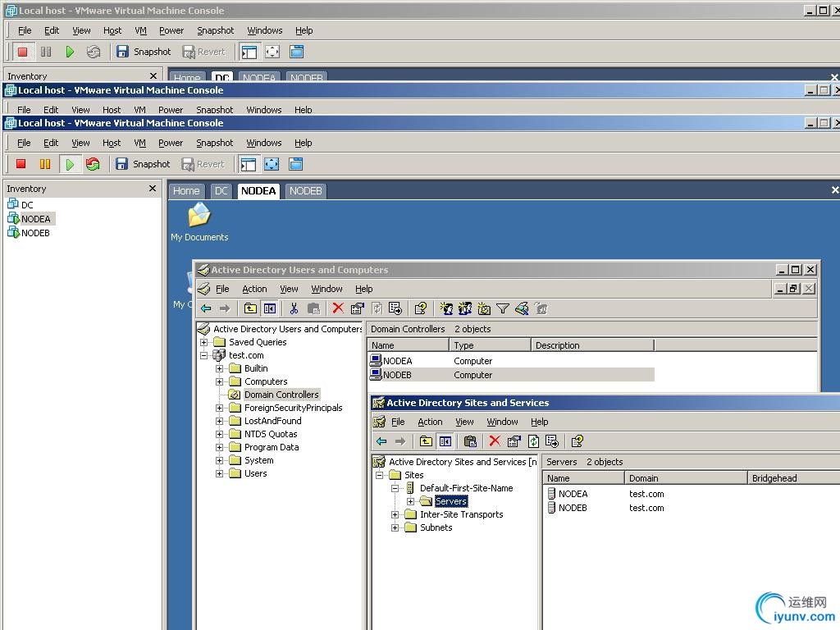
Task: Expand the Servers node under Default-First-Site-Name
Action: coord(410,501)
